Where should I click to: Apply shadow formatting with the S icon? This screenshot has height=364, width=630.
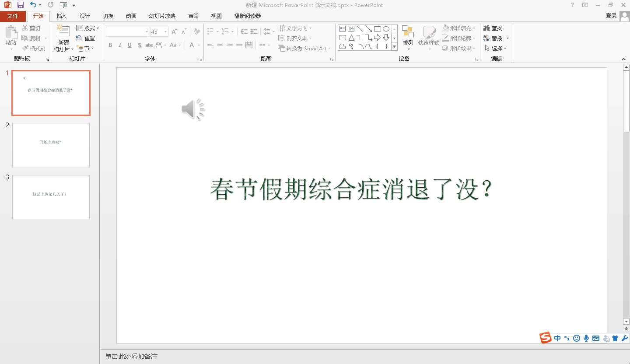(139, 45)
